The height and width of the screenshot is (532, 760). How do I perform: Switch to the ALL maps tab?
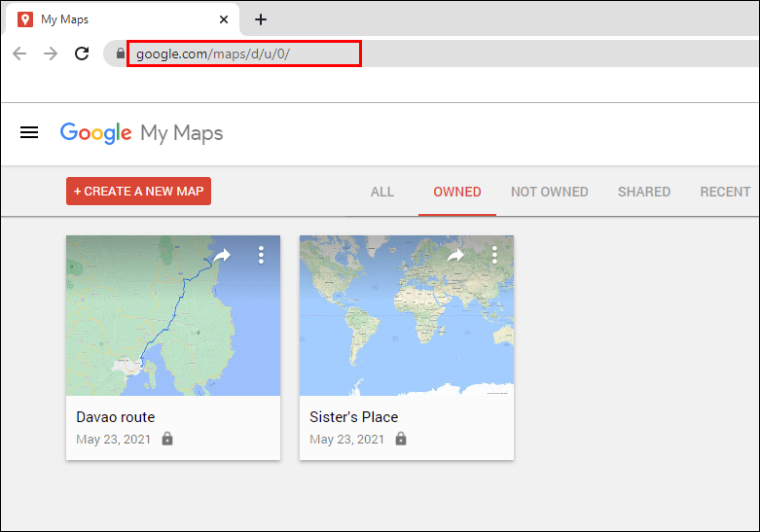coord(382,192)
